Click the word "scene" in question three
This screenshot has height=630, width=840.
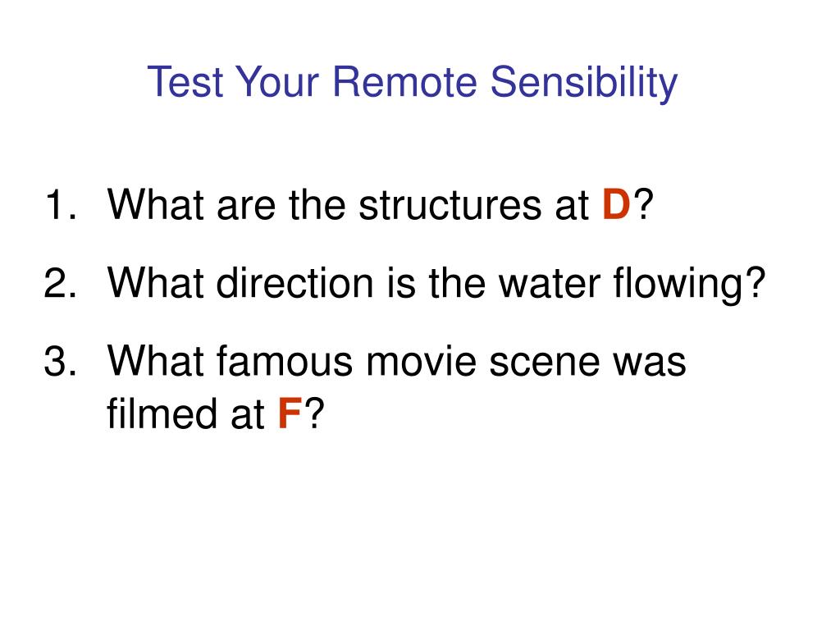tap(545, 363)
